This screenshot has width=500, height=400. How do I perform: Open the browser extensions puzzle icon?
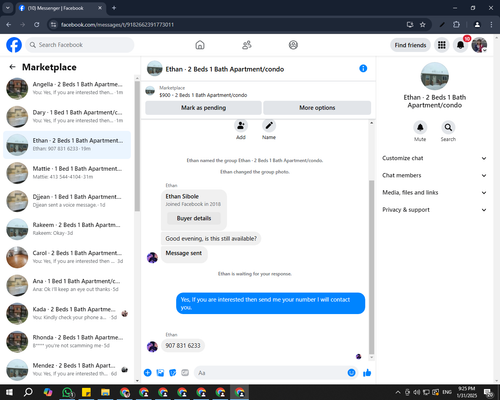click(x=456, y=25)
